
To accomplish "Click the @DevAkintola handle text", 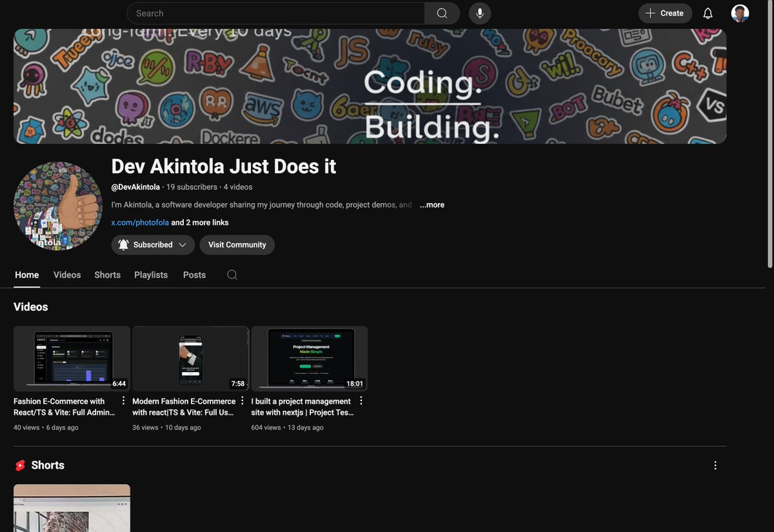I will pyautogui.click(x=135, y=187).
